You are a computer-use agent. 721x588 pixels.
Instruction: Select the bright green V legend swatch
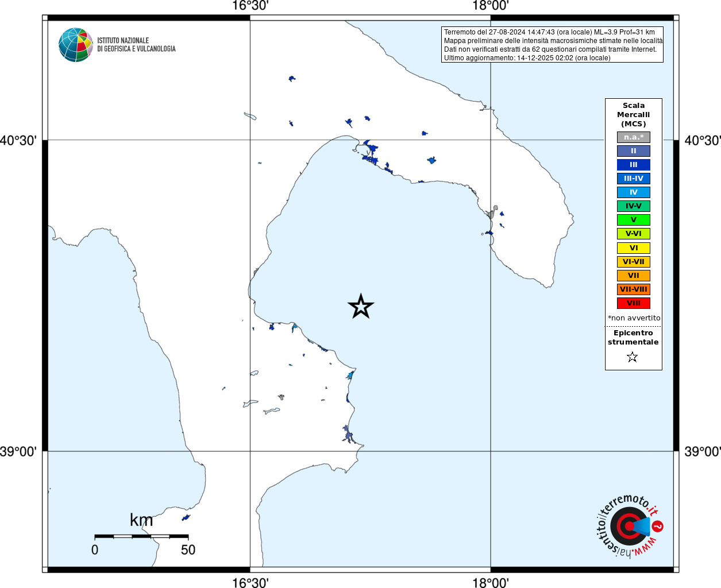[x=634, y=220]
